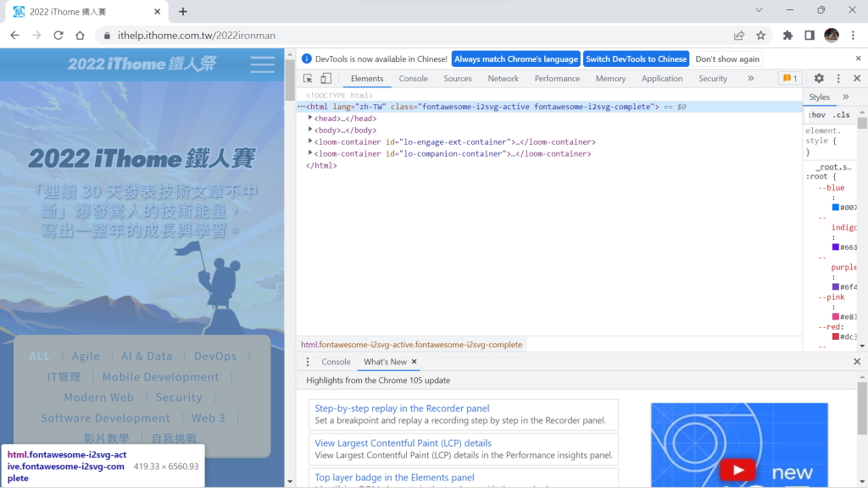The width and height of the screenshot is (868, 488).
Task: Dismiss the DevTools language infobar
Action: tap(858, 58)
